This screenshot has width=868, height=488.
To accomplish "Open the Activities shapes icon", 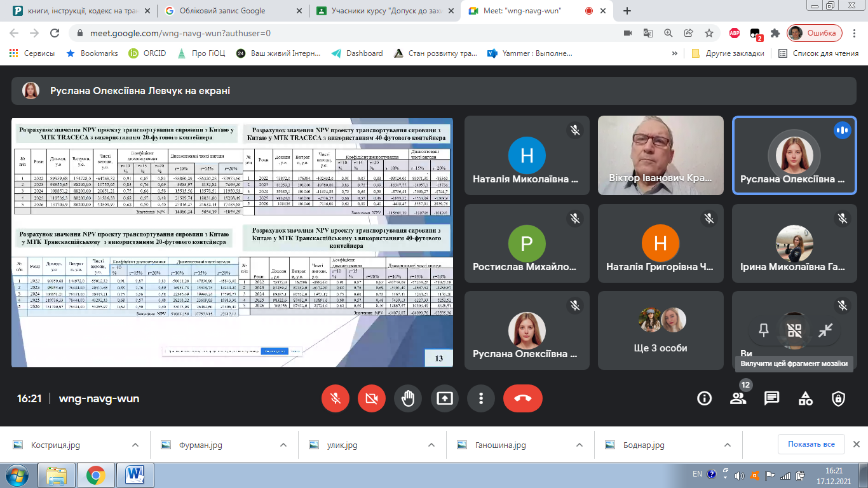I will point(805,398).
